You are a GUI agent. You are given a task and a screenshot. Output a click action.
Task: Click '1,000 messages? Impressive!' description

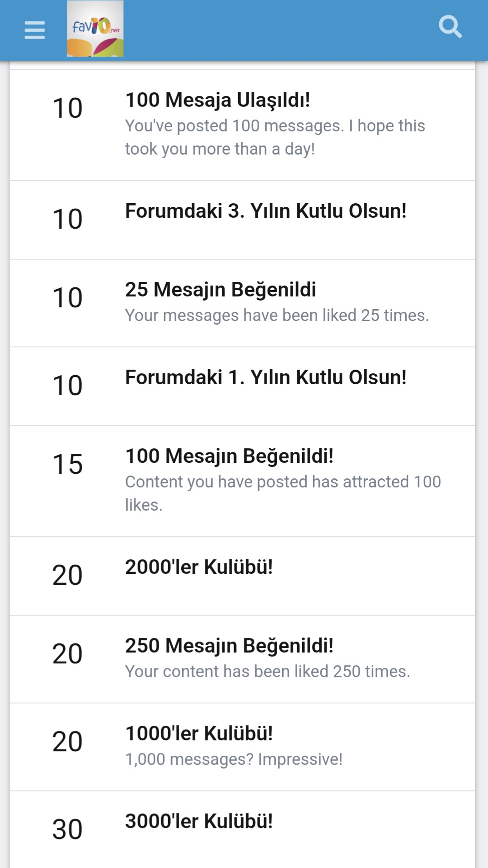pyautogui.click(x=234, y=759)
